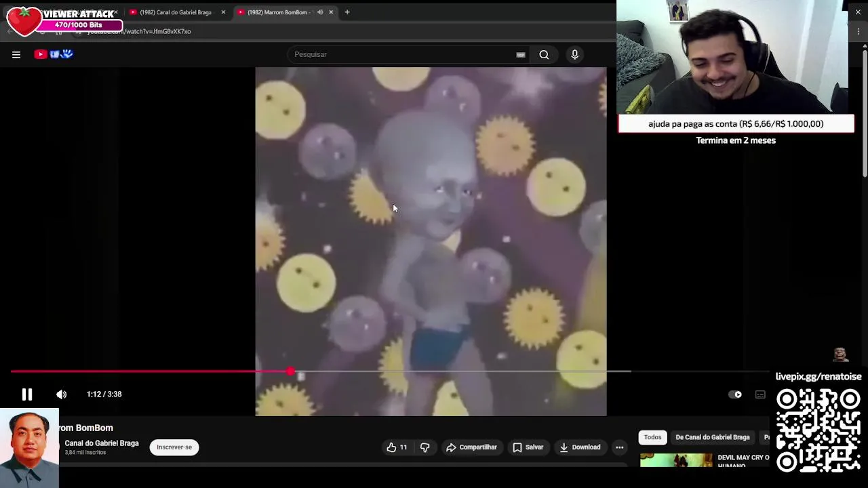868x488 pixels.
Task: Open the YouTube hamburger guide menu
Action: (16, 54)
